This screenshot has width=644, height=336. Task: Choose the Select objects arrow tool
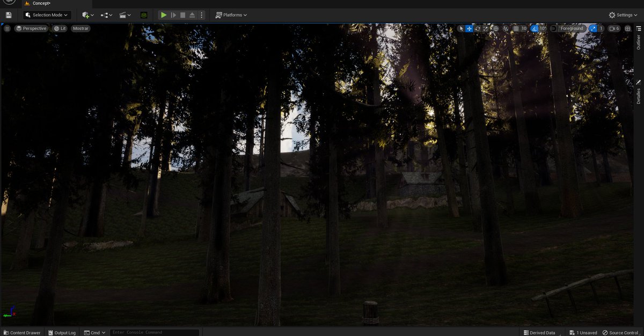461,28
